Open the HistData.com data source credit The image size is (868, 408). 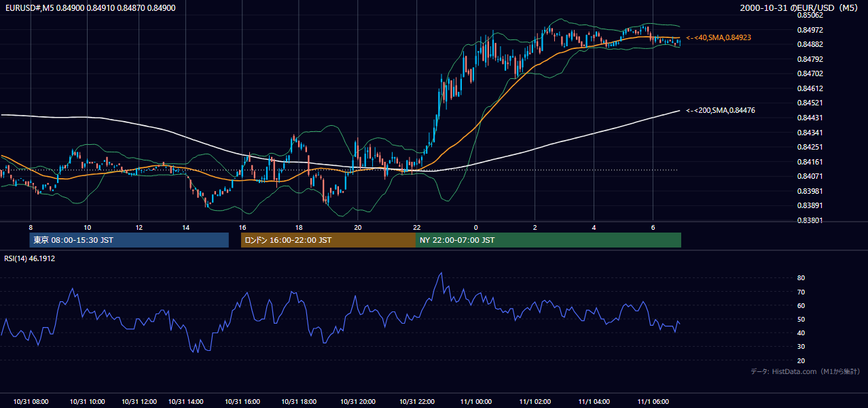pos(806,371)
